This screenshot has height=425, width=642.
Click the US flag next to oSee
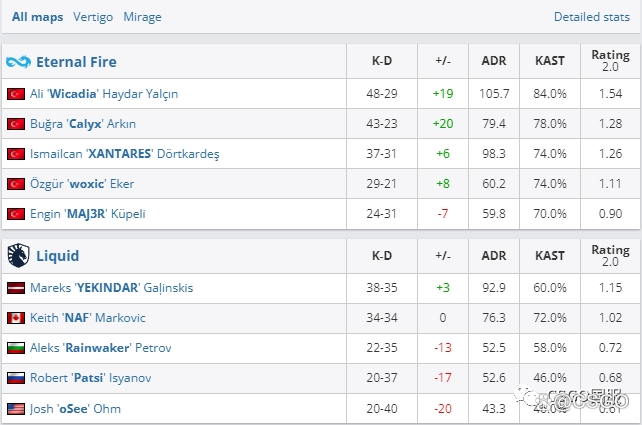[16, 408]
